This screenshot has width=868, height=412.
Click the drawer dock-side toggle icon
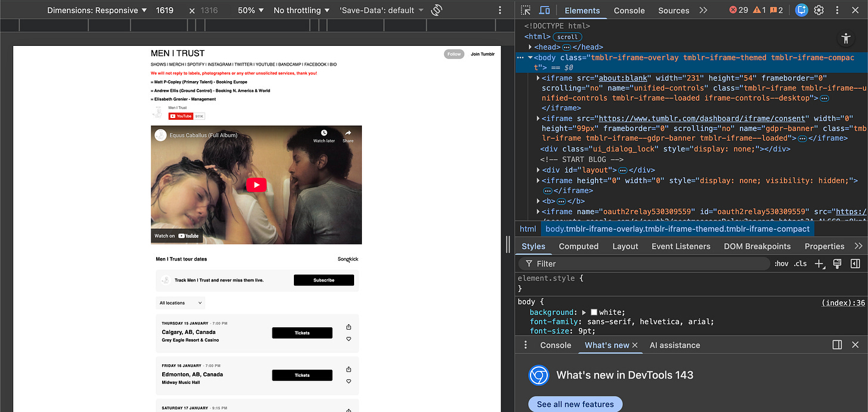click(837, 345)
